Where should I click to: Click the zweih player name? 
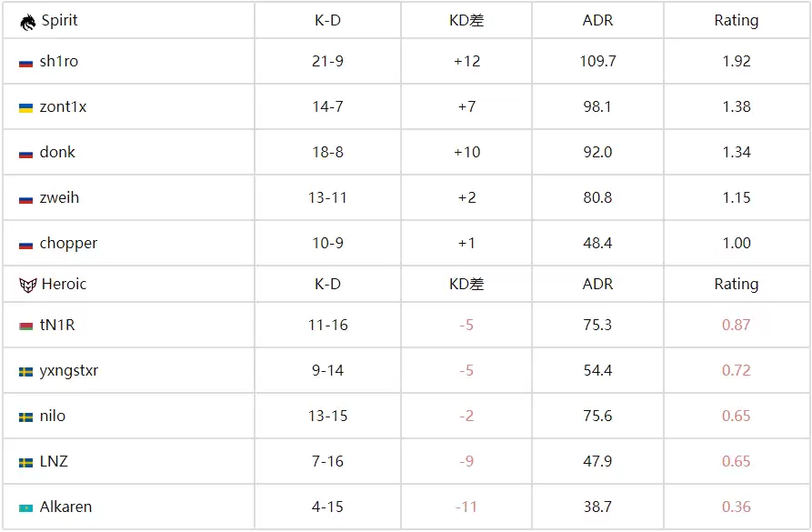pyautogui.click(x=59, y=198)
